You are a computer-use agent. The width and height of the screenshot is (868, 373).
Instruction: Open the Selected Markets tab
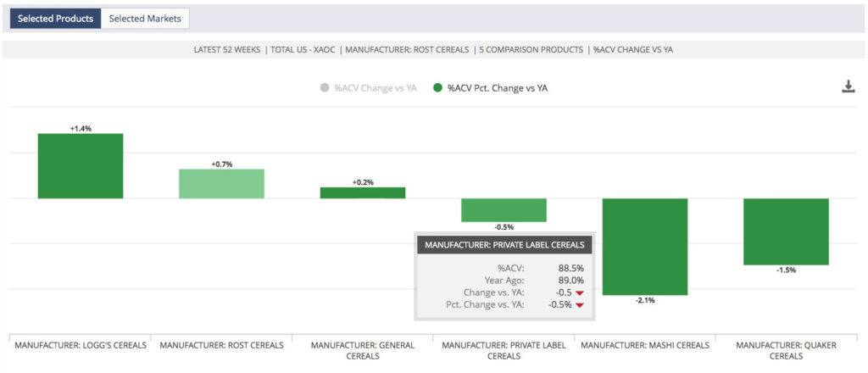(145, 19)
